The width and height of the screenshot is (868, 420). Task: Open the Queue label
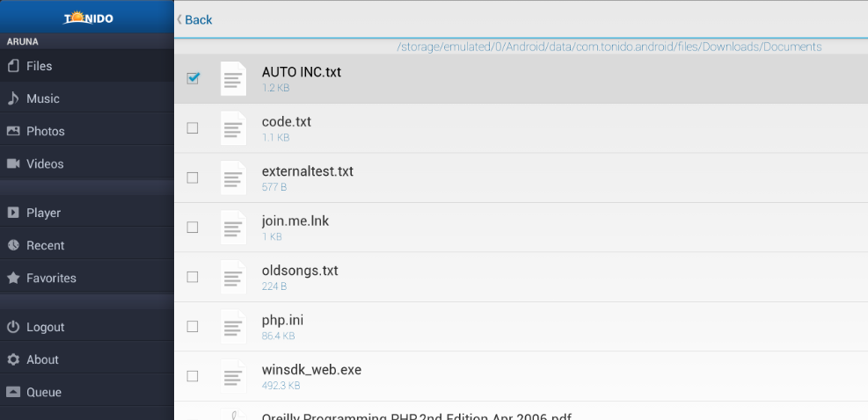click(x=44, y=392)
